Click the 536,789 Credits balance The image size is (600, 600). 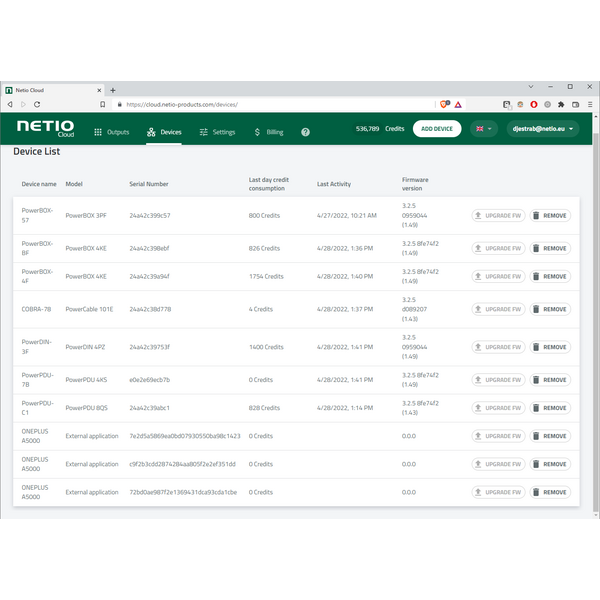tap(380, 129)
